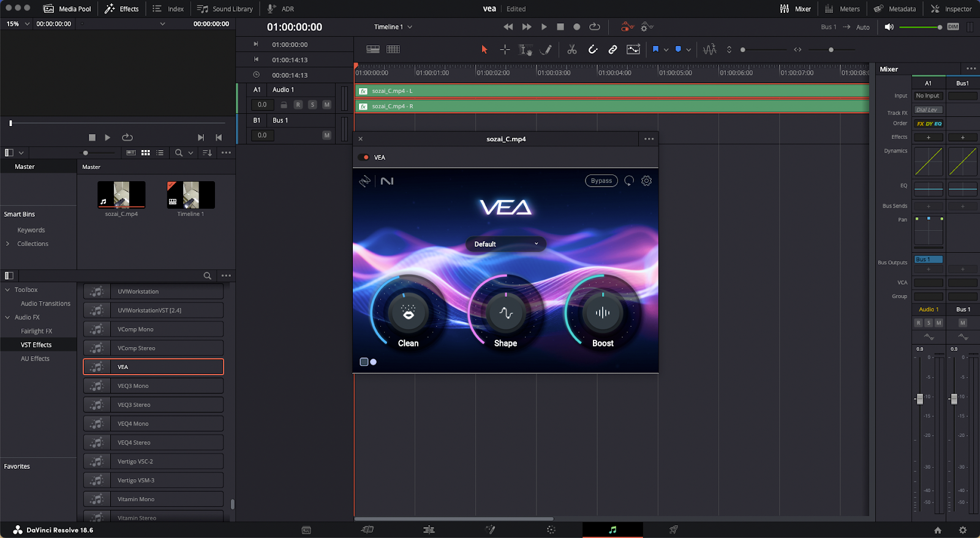This screenshot has width=980, height=538.
Task: Go to the Edit page icon
Action: click(x=429, y=529)
